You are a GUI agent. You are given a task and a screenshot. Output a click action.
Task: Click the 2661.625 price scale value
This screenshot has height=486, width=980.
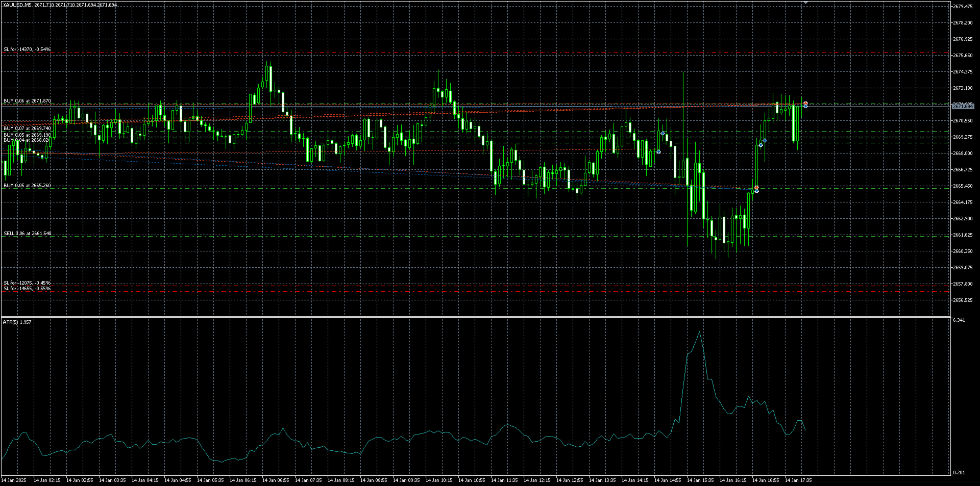pos(963,235)
